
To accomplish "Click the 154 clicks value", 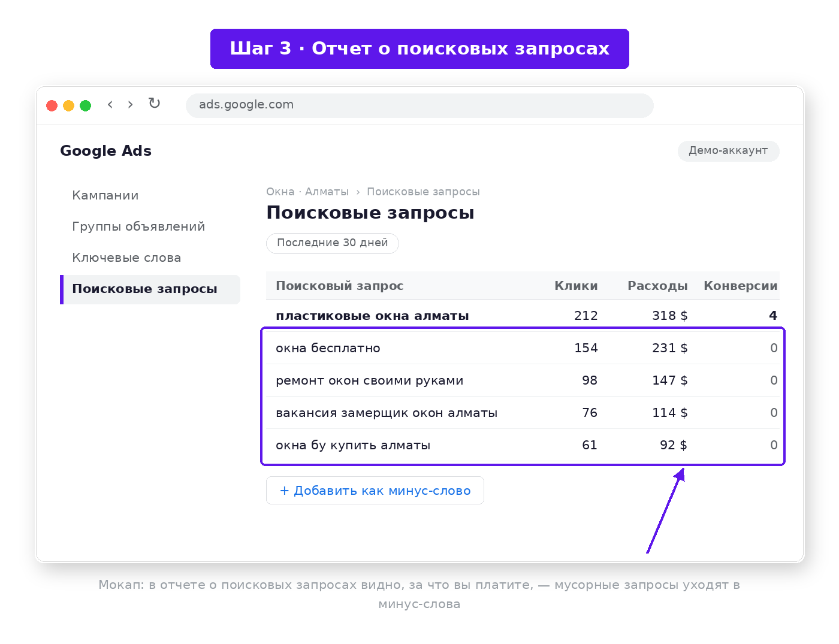I will (586, 348).
